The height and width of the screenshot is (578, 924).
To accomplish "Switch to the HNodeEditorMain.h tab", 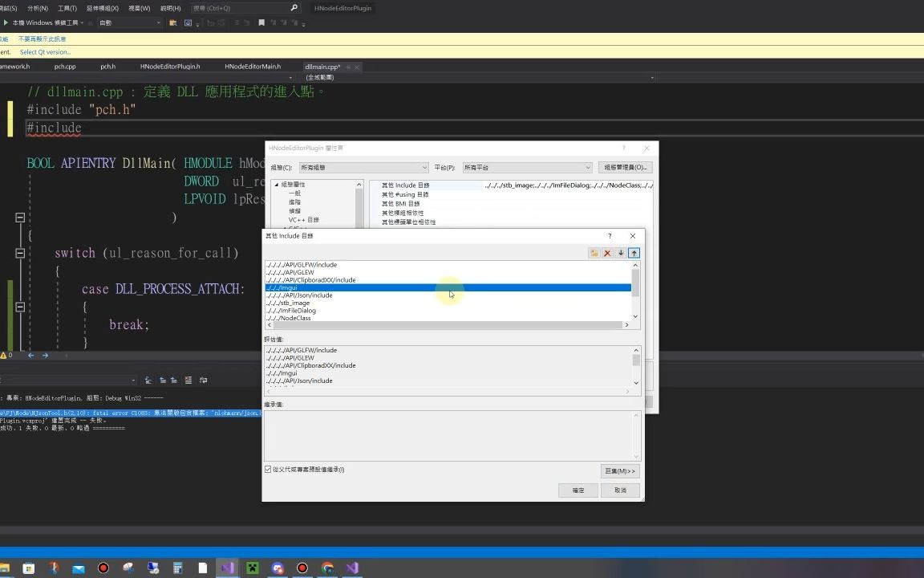I will tap(253, 67).
